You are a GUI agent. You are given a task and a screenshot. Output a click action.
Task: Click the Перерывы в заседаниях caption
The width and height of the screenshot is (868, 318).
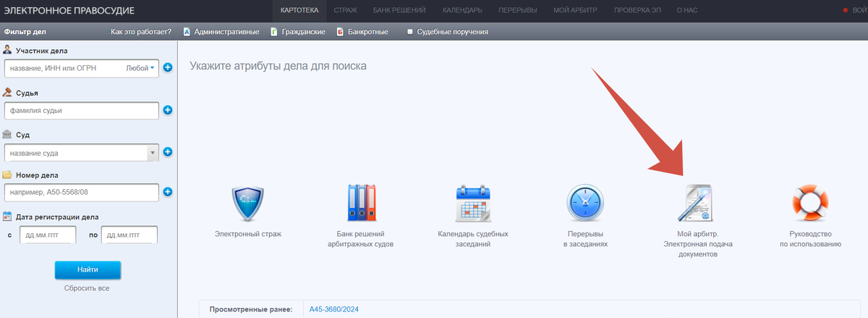(x=585, y=239)
